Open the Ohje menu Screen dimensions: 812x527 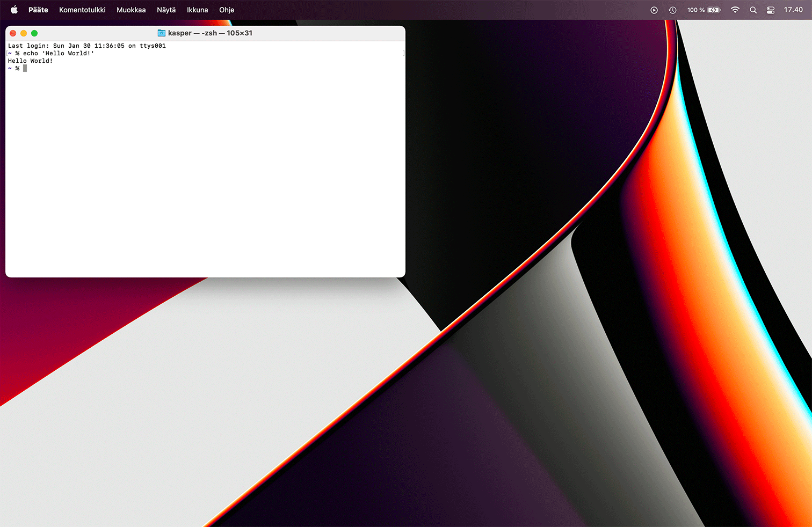[227, 10]
